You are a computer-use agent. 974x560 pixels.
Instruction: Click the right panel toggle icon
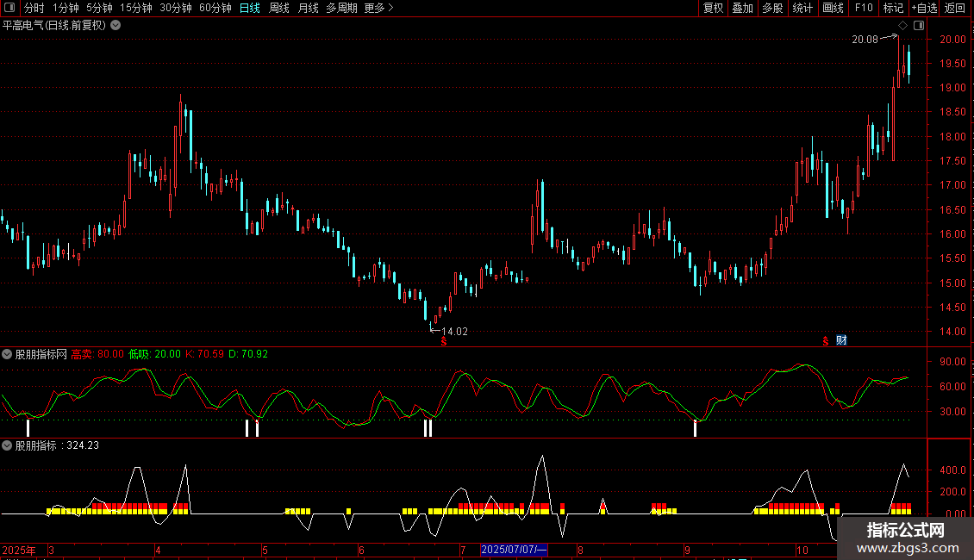pyautogui.click(x=919, y=26)
